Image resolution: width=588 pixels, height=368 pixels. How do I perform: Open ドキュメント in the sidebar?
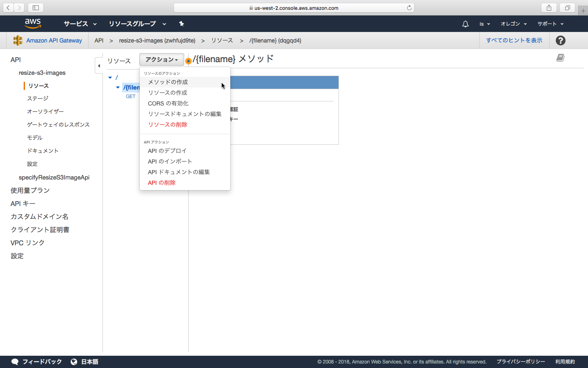coord(43,151)
